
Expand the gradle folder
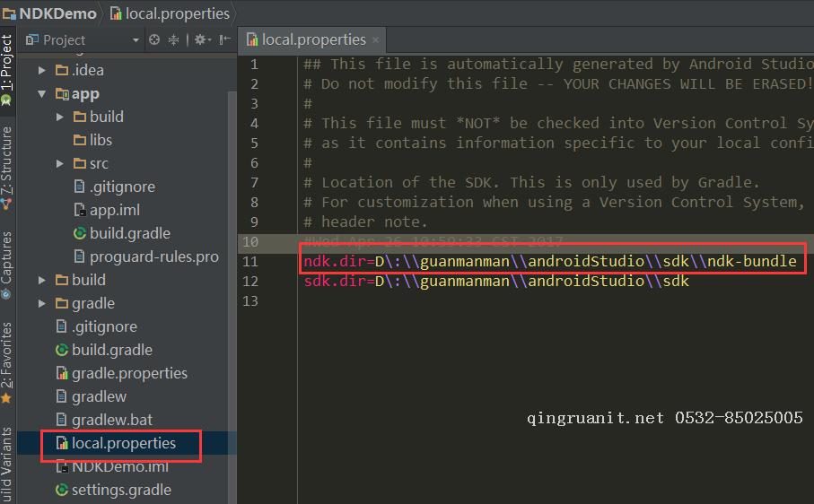(42, 304)
